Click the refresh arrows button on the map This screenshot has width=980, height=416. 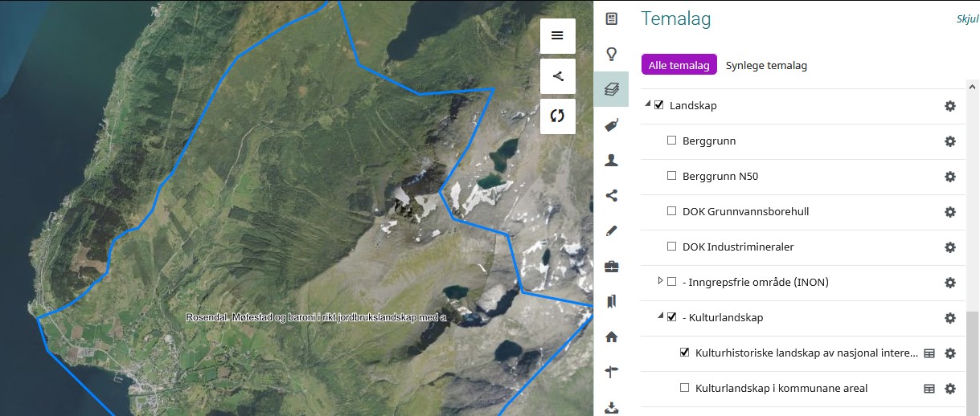(x=557, y=116)
